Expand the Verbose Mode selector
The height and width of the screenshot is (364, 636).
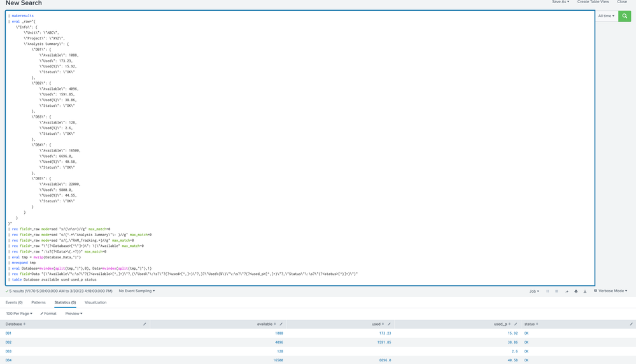click(611, 291)
